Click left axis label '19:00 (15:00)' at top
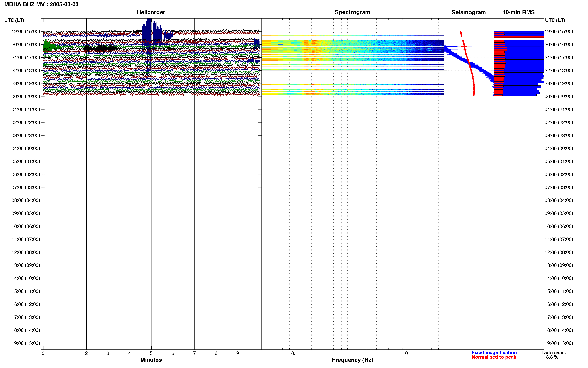 26,31
